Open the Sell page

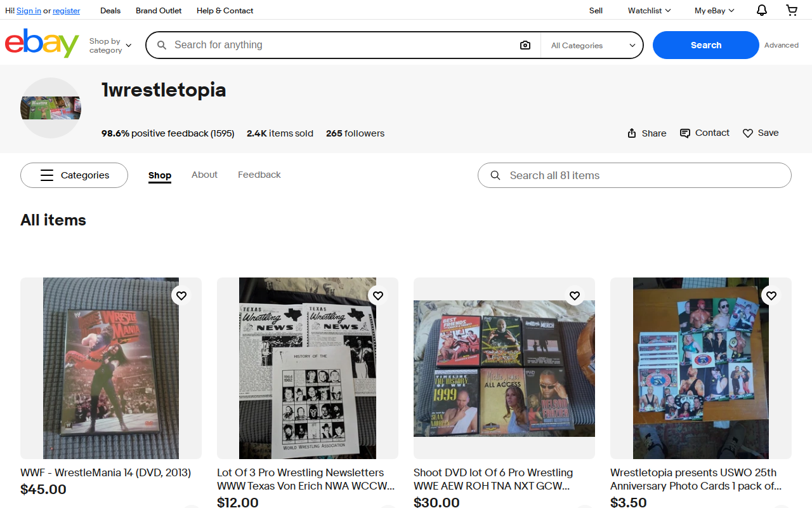point(596,10)
